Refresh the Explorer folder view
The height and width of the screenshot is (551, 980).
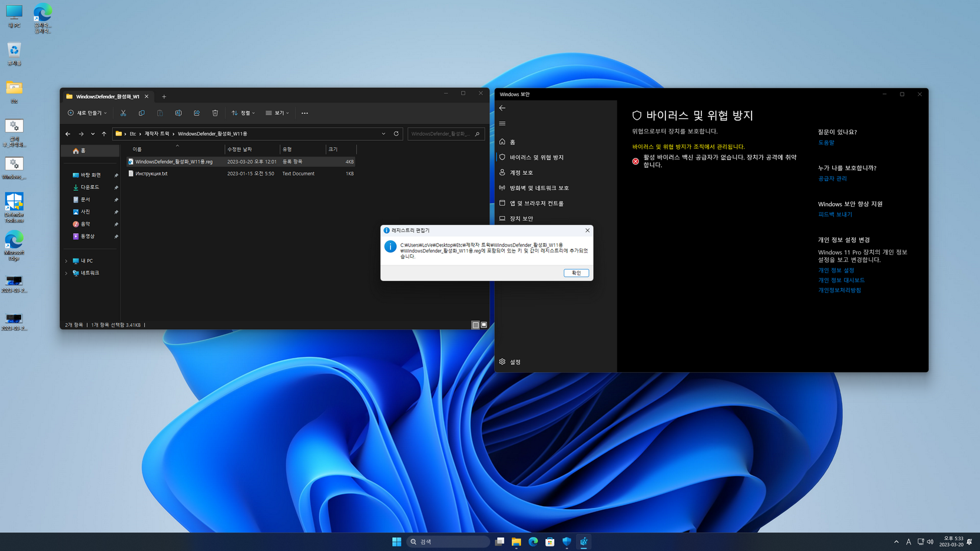pyautogui.click(x=396, y=134)
